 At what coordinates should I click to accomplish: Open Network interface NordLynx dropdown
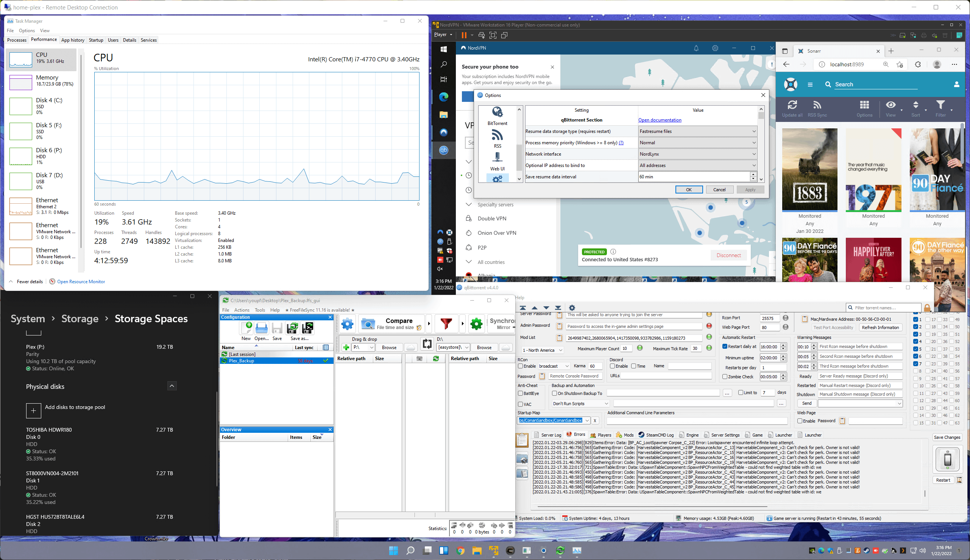[697, 154]
